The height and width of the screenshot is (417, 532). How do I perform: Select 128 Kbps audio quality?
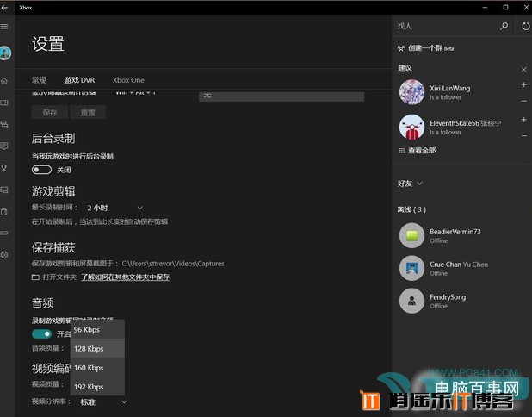(x=97, y=348)
